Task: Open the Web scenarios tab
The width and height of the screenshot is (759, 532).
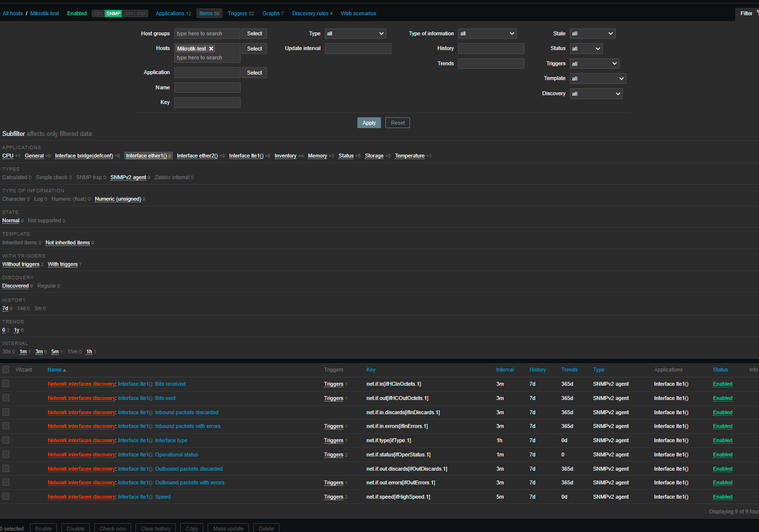Action: click(x=358, y=13)
